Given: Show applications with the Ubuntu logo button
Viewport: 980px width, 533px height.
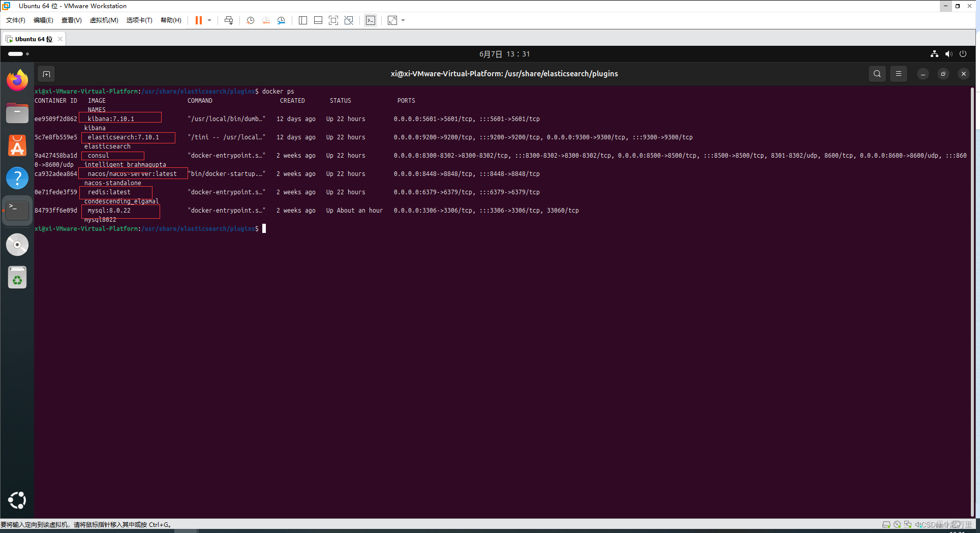Looking at the screenshot, I should click(17, 500).
